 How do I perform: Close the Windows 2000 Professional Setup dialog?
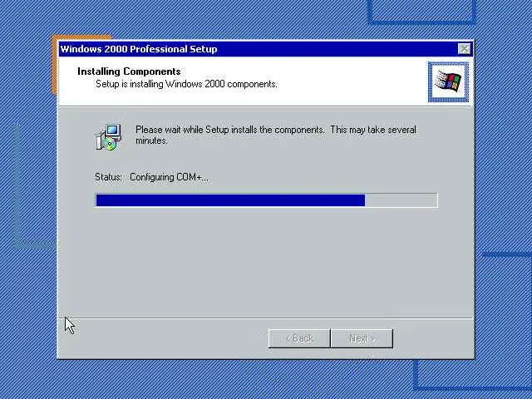(x=464, y=49)
